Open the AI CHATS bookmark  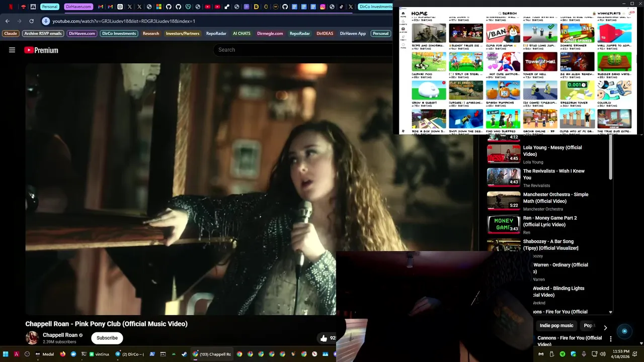point(242,34)
